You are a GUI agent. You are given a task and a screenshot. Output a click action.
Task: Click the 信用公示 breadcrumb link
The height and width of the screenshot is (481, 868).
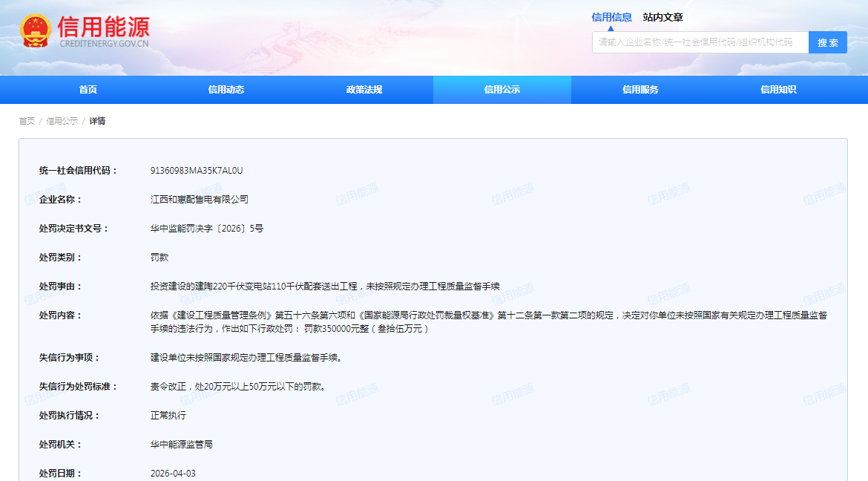[x=62, y=121]
